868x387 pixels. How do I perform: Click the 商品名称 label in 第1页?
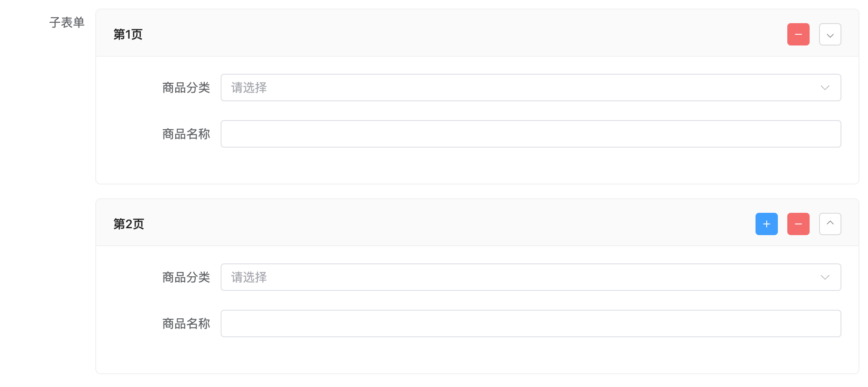click(x=186, y=134)
